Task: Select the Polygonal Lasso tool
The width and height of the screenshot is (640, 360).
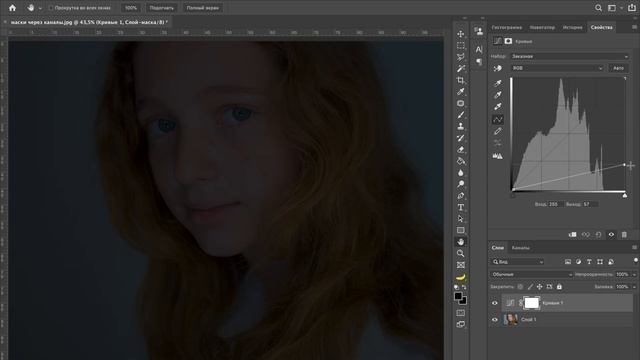Action: coord(460,57)
